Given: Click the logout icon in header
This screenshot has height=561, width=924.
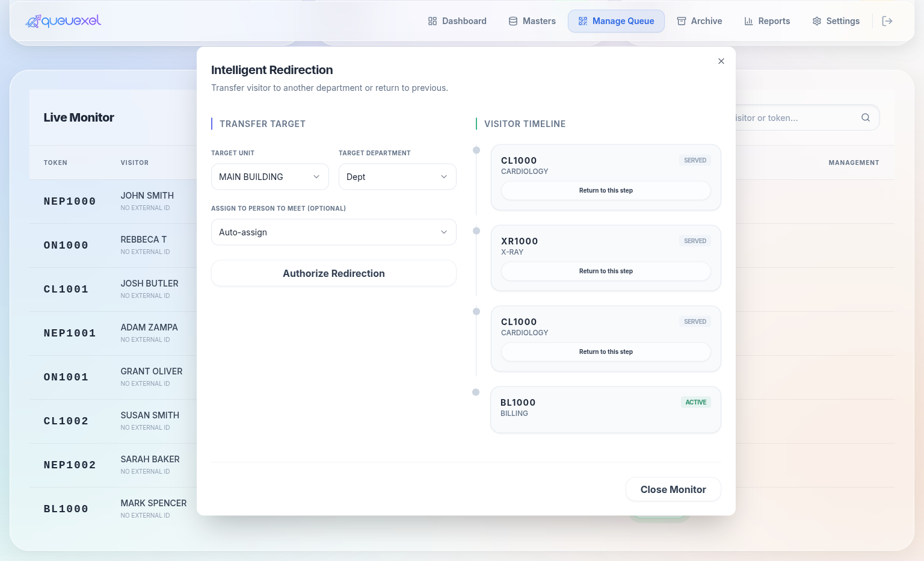Looking at the screenshot, I should point(887,21).
